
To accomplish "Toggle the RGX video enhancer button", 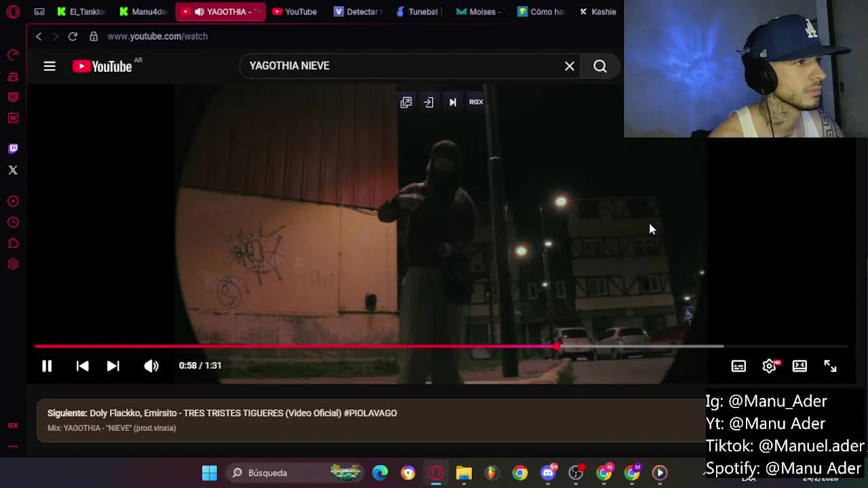I will [476, 102].
